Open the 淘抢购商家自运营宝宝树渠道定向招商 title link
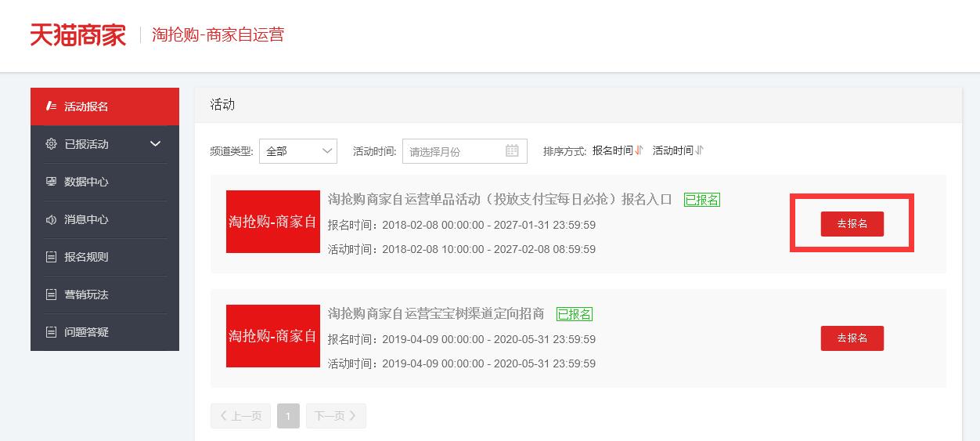980x441 pixels. tap(436, 313)
